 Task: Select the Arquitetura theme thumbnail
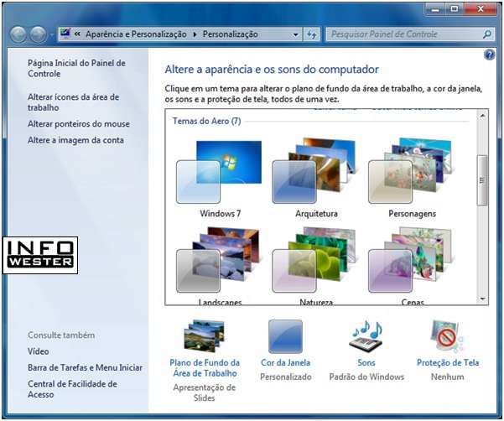(x=314, y=171)
